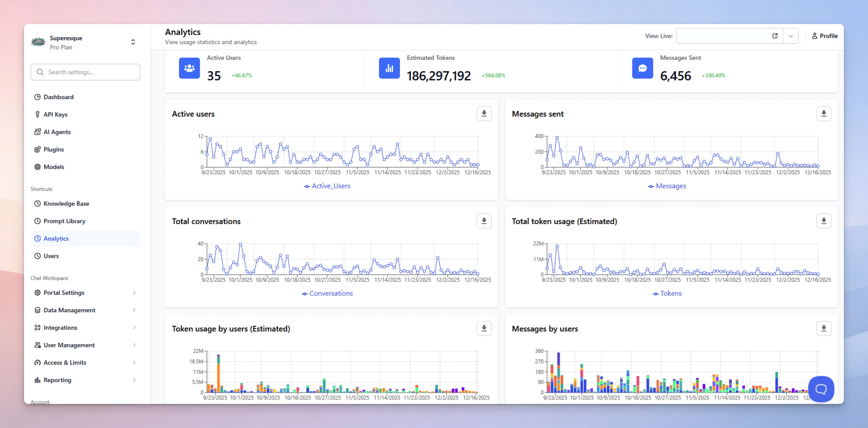Download the Messages sent chart data
The height and width of the screenshot is (428, 868).
click(824, 114)
